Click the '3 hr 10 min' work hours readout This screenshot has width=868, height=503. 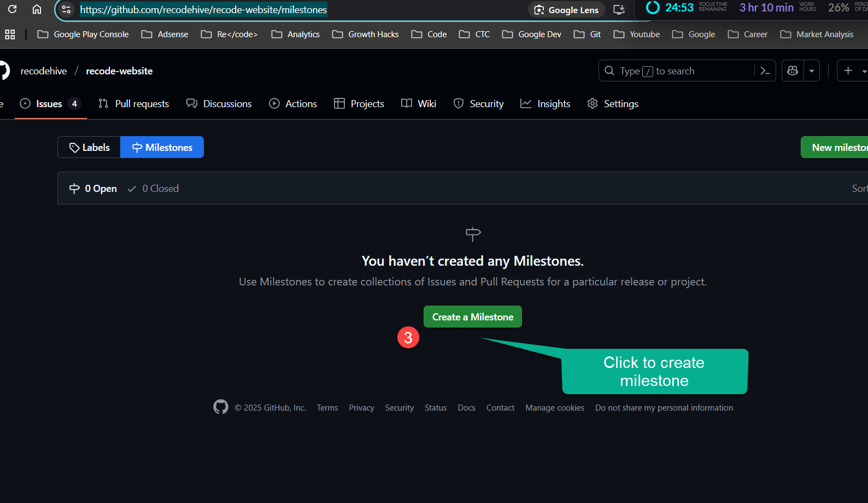point(766,8)
